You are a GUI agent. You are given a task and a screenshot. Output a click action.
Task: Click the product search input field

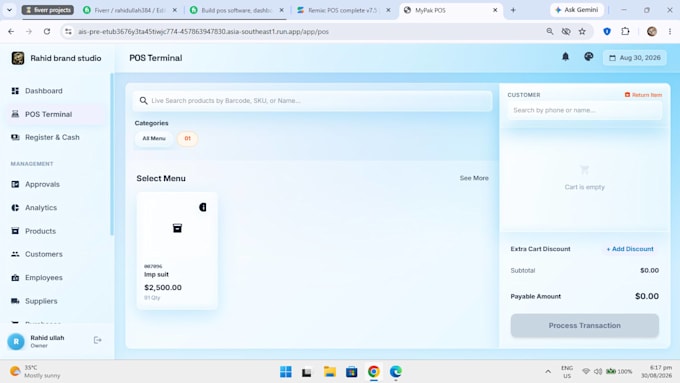pos(313,101)
